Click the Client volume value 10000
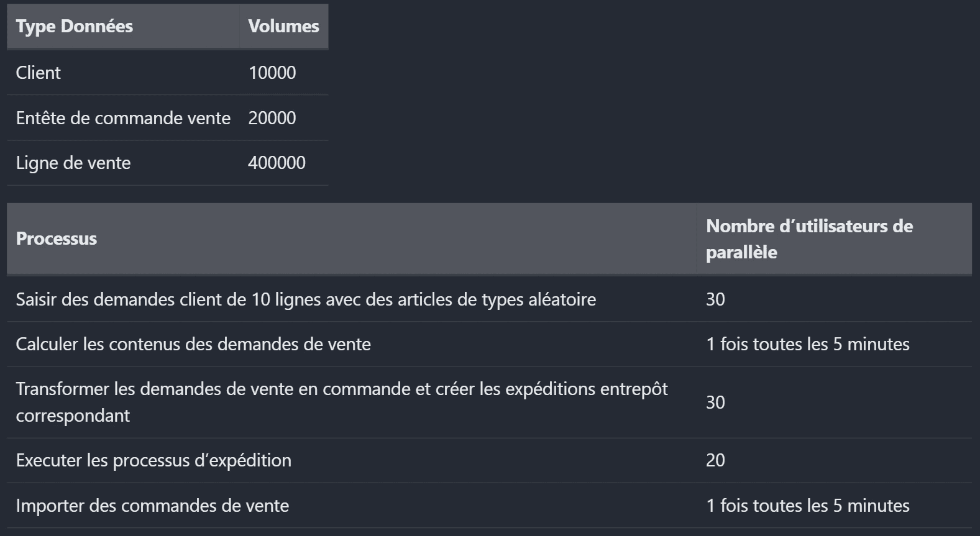The image size is (980, 536). (x=272, y=73)
